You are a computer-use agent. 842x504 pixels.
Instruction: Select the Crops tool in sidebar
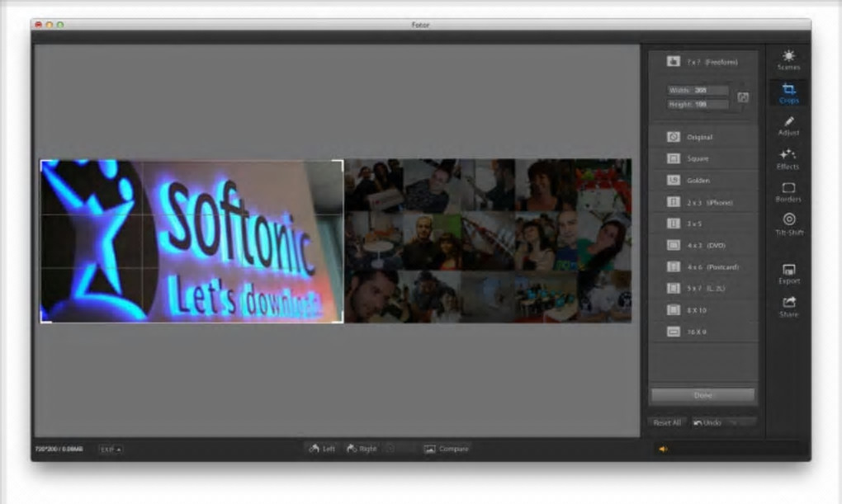788,93
